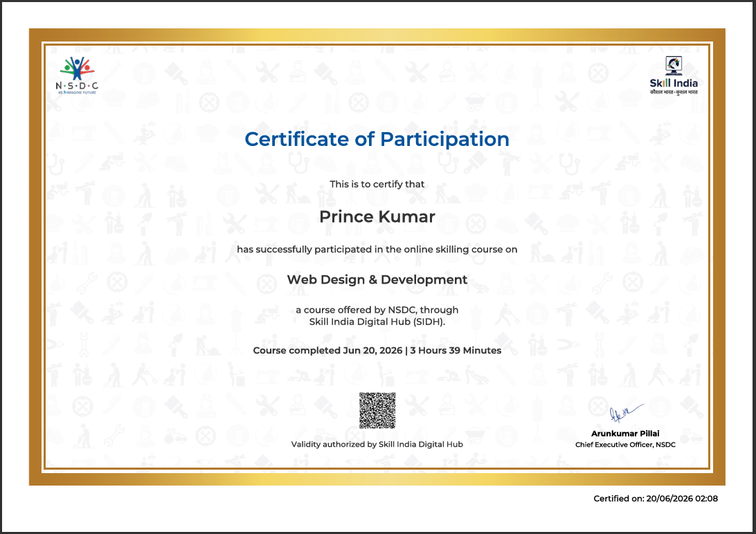Click 'Course completed Jun 20, 2026' line

tap(377, 351)
